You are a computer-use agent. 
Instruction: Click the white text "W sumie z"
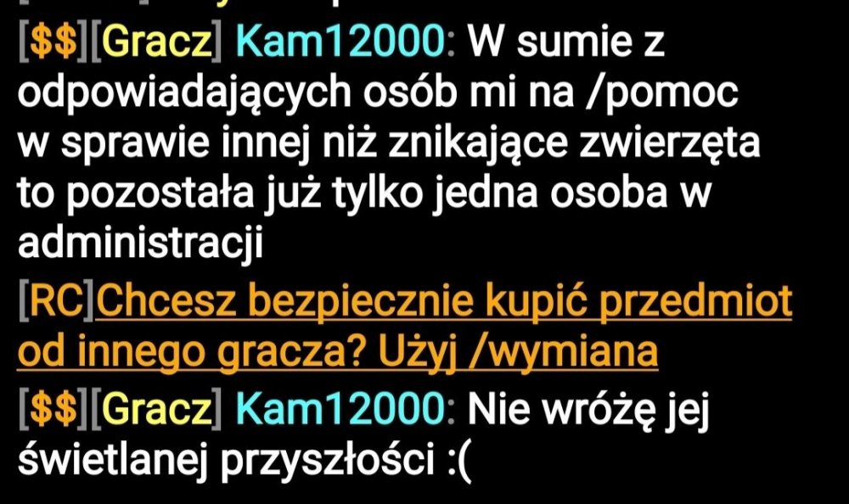pos(565,42)
